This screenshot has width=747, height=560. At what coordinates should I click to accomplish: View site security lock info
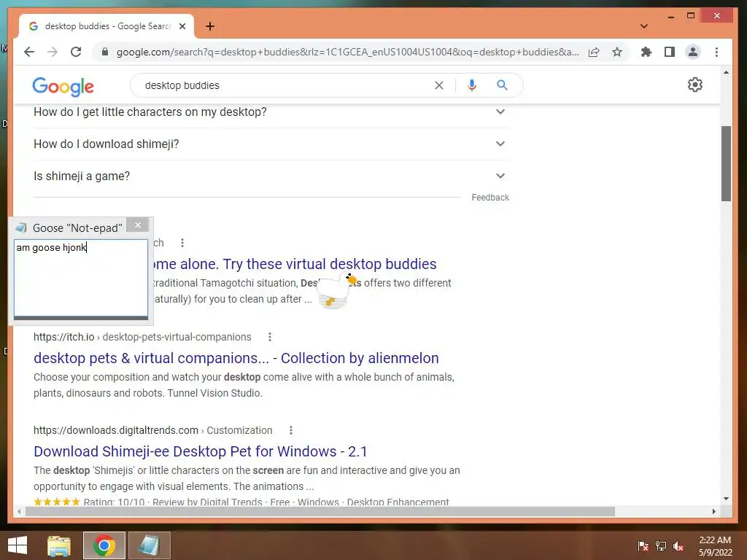(105, 52)
